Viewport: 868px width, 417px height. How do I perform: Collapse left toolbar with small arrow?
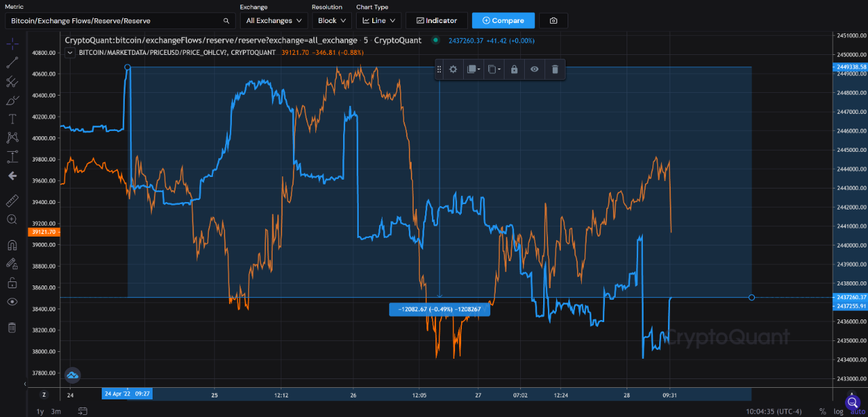[25, 384]
